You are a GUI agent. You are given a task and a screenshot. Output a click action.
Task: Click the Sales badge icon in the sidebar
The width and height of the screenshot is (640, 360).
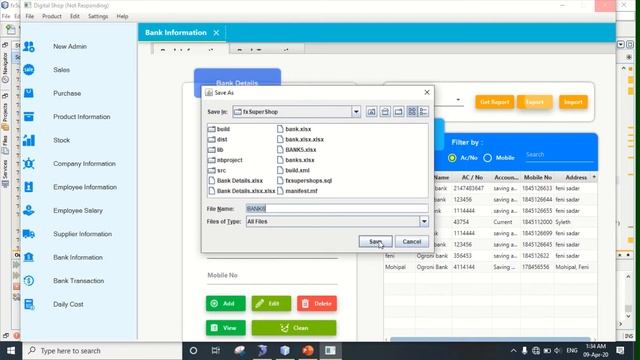click(x=29, y=70)
